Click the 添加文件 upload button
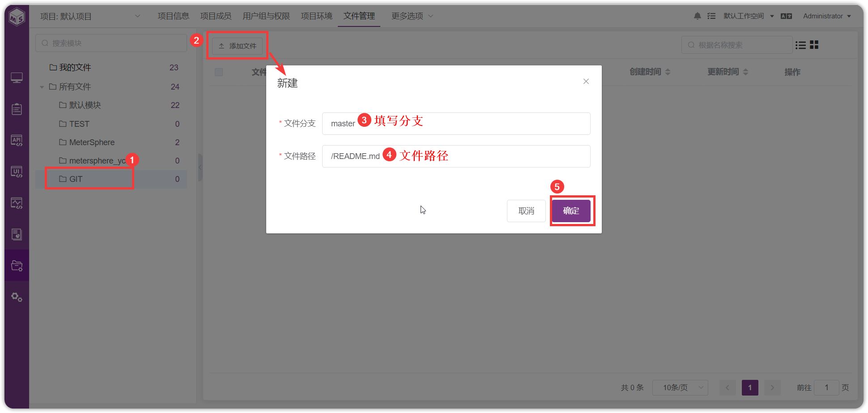Screen dimensions: 868x413 pyautogui.click(x=237, y=46)
